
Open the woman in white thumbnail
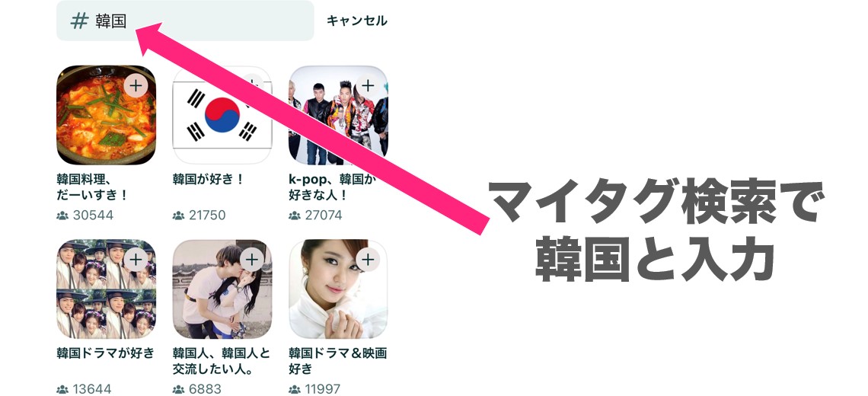[338, 289]
